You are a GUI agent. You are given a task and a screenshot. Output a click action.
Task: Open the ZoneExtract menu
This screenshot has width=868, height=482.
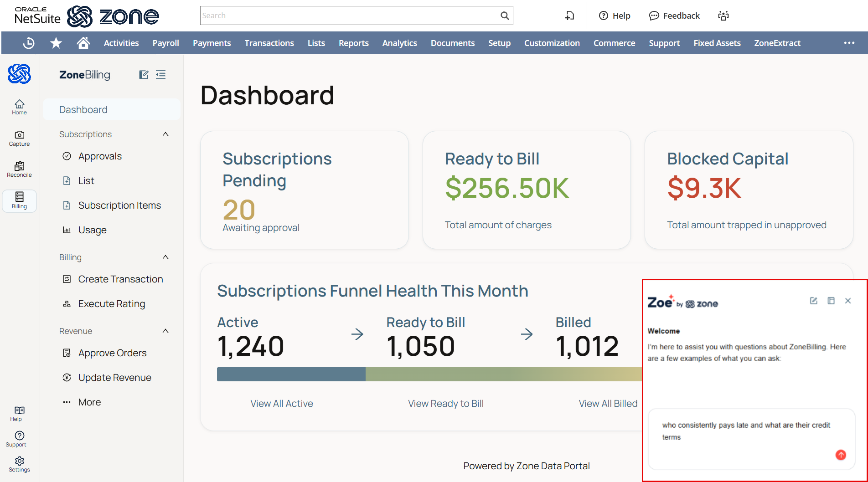(x=777, y=43)
